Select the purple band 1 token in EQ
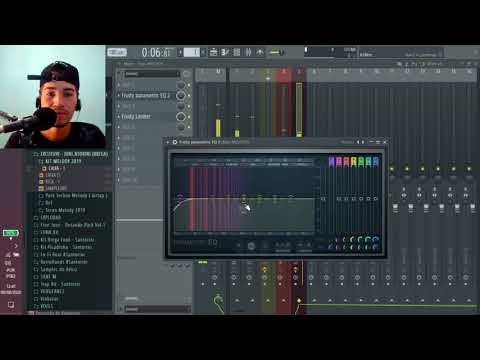 (331, 162)
